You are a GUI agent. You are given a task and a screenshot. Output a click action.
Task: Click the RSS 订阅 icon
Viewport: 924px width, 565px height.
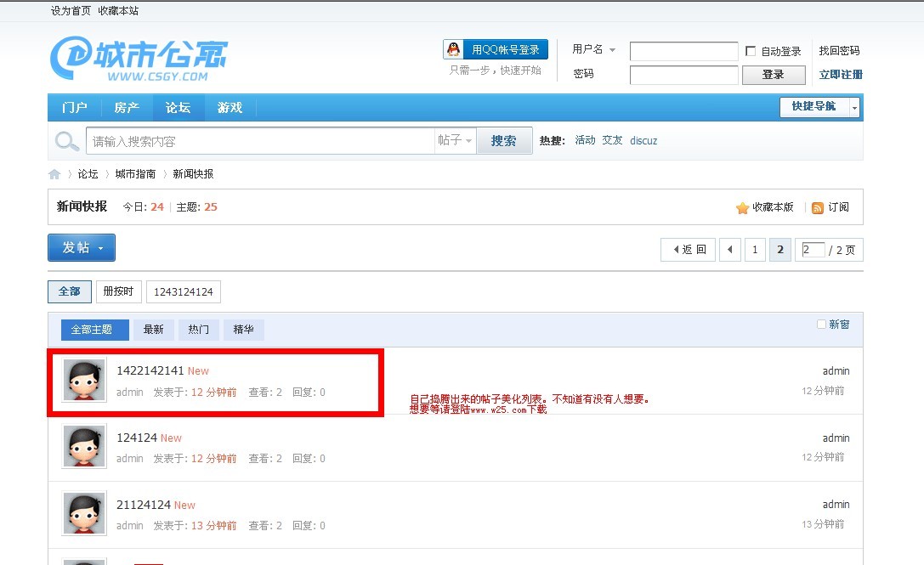coord(818,207)
